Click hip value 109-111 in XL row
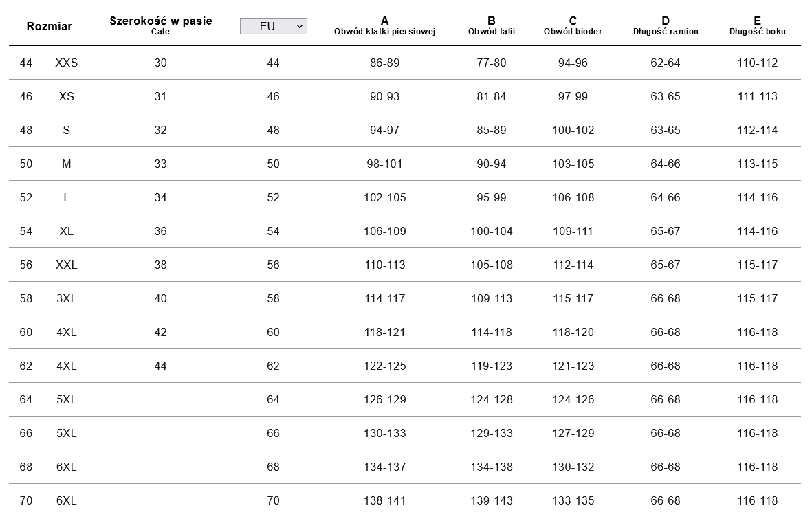 [x=573, y=232]
